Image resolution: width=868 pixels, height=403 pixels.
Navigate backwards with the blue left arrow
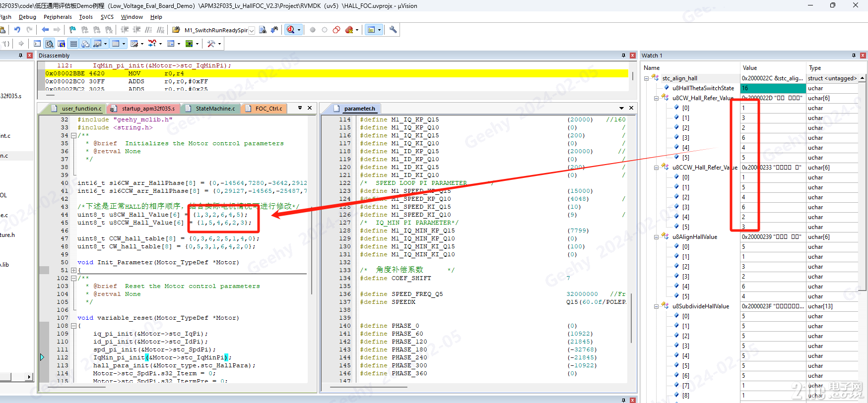pyautogui.click(x=45, y=30)
